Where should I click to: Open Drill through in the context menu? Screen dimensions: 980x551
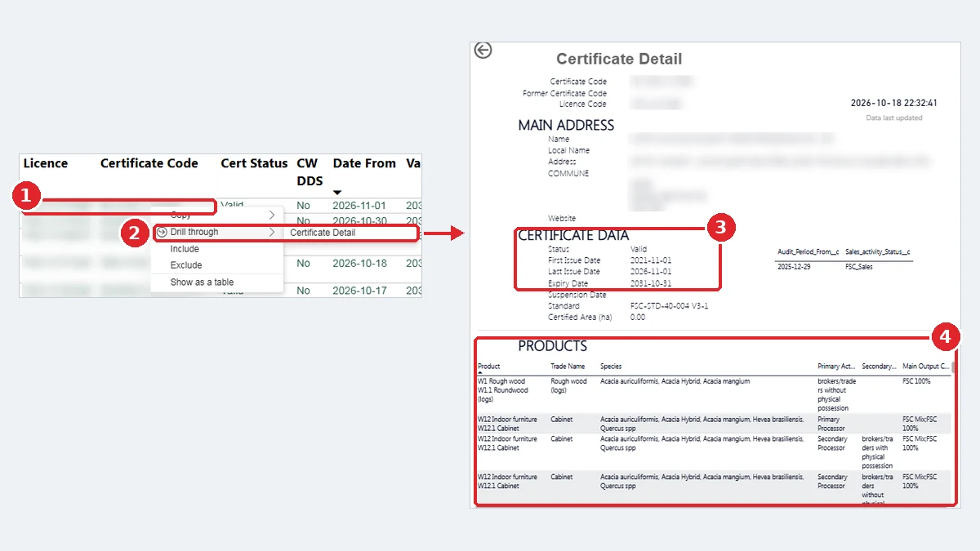(x=216, y=232)
